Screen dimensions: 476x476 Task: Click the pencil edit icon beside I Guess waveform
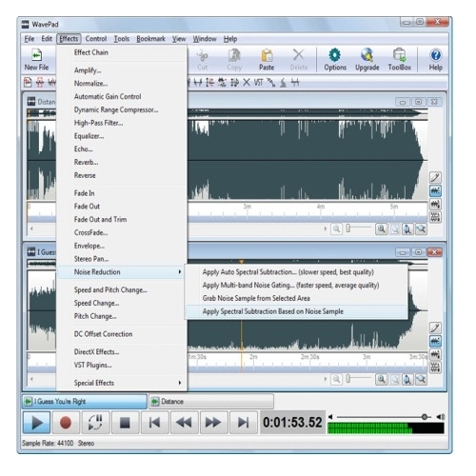[x=435, y=327]
